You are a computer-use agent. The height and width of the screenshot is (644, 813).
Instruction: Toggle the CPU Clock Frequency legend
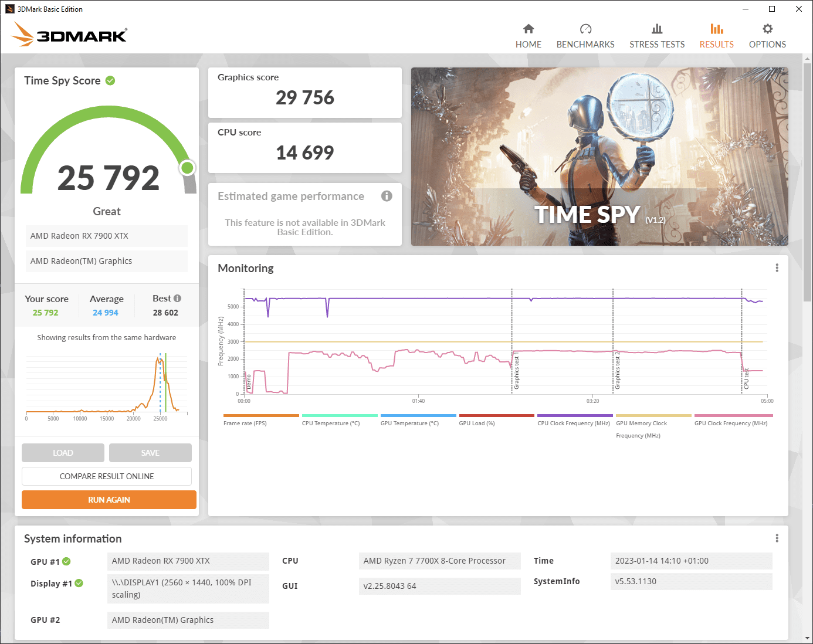575,420
